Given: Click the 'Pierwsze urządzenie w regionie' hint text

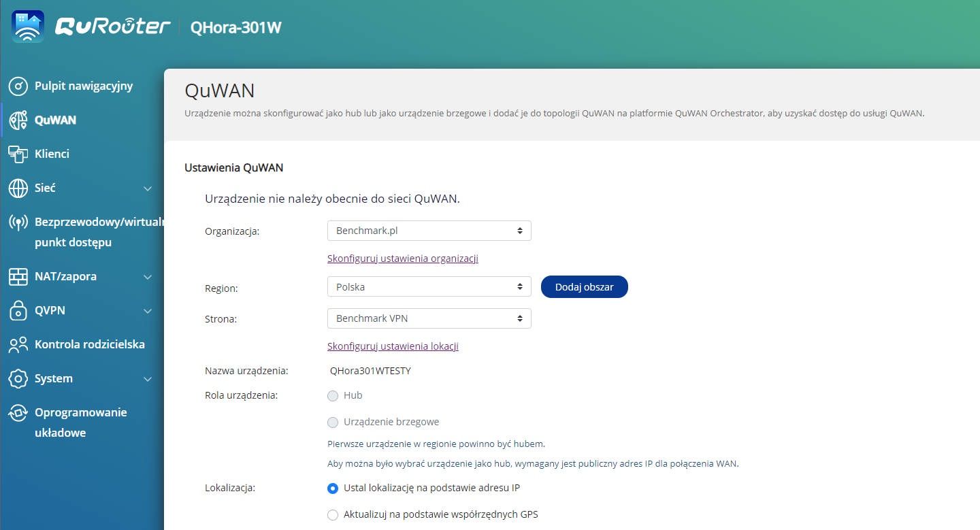Looking at the screenshot, I should [x=436, y=444].
